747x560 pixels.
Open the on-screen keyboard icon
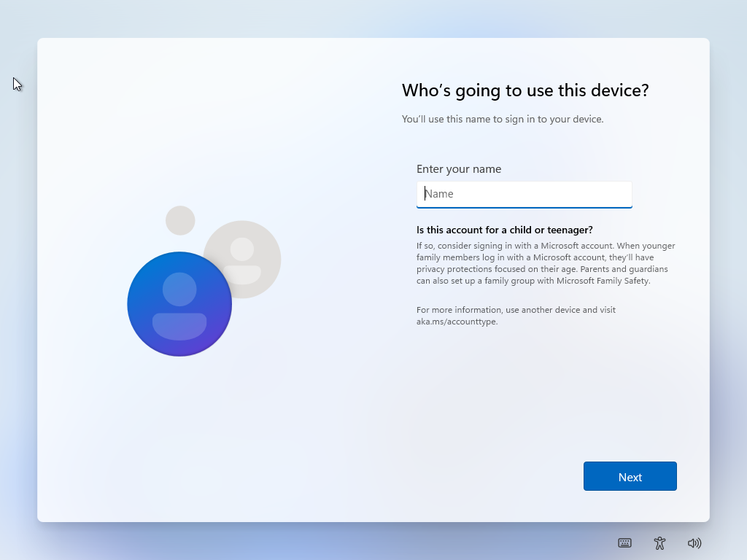point(624,542)
